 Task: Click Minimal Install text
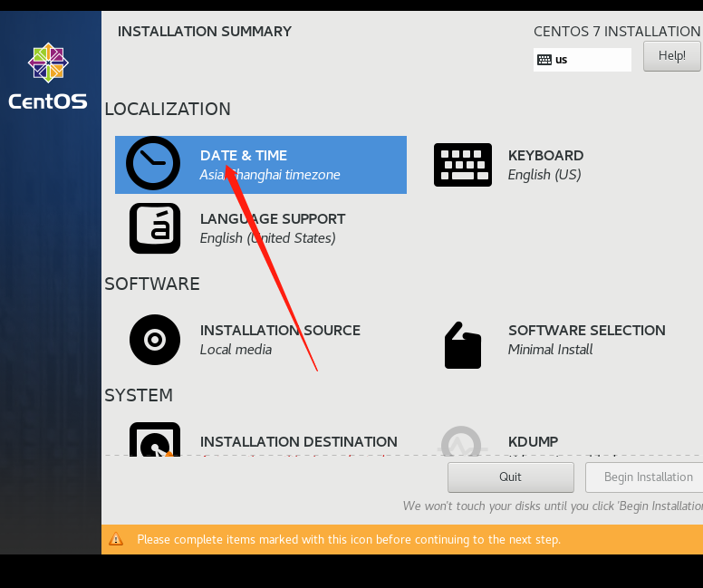pos(550,350)
